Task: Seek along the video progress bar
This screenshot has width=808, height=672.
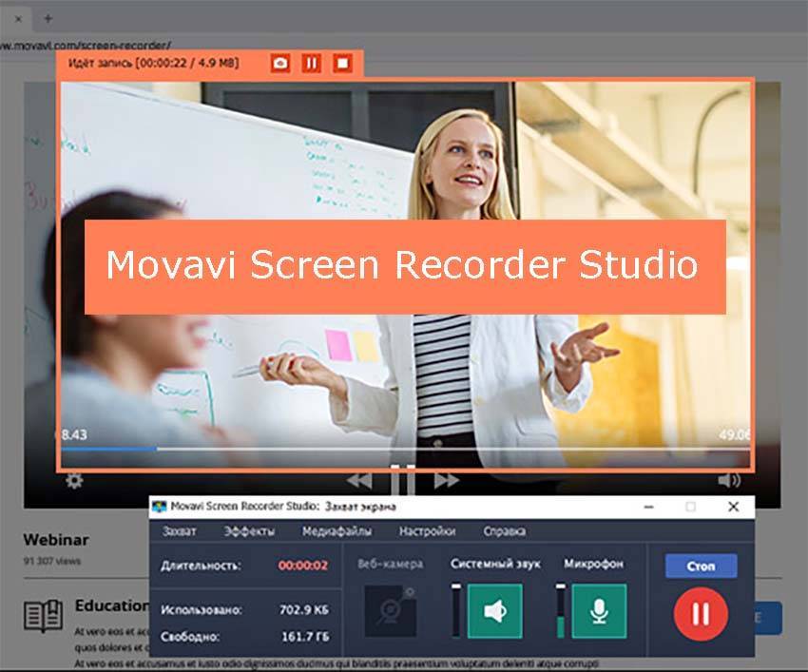Action: [x=405, y=449]
